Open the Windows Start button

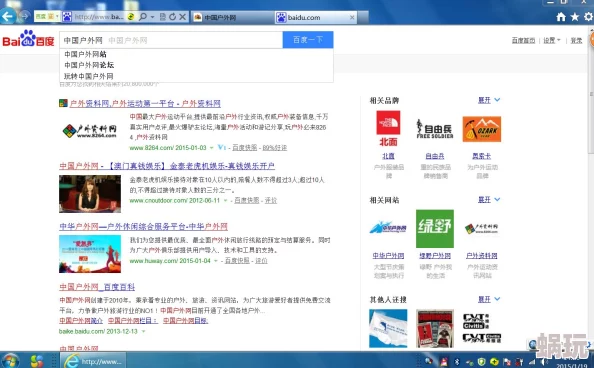10,361
